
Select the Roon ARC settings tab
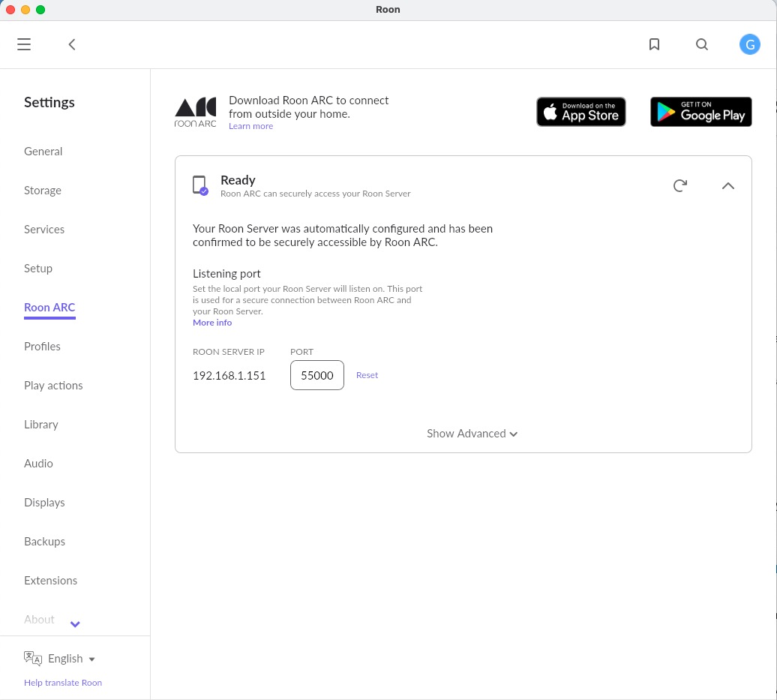coord(49,308)
